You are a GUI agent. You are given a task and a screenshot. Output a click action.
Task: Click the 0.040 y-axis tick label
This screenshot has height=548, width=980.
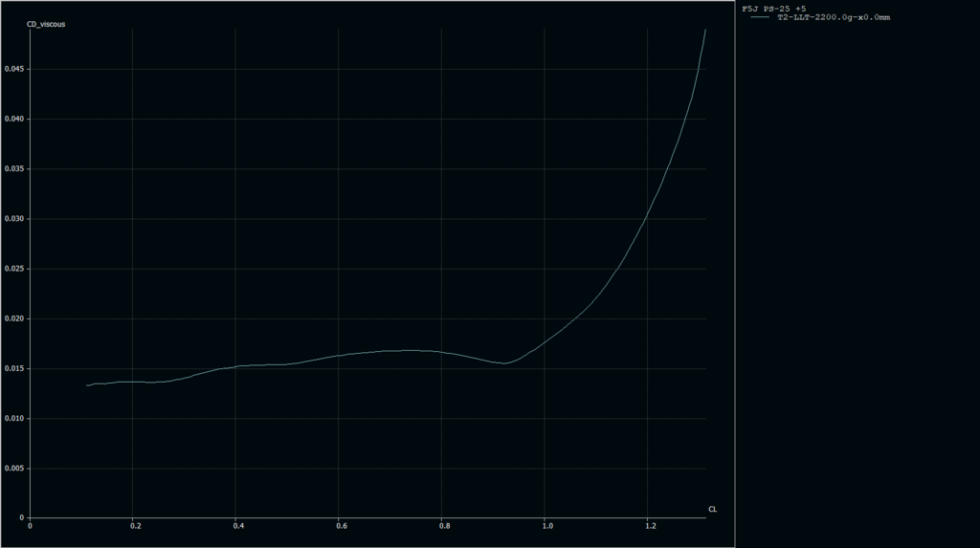[15, 119]
